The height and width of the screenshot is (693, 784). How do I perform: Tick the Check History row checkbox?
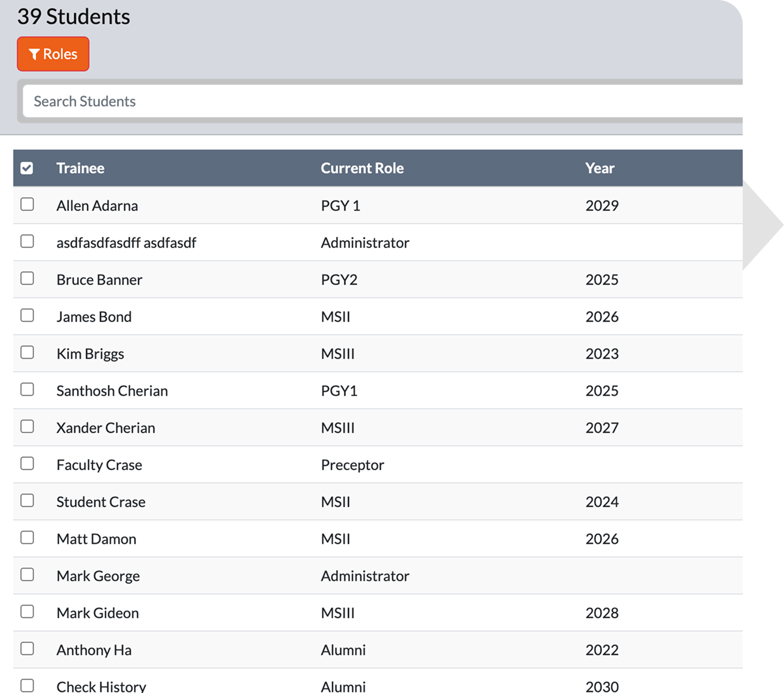[x=27, y=685]
